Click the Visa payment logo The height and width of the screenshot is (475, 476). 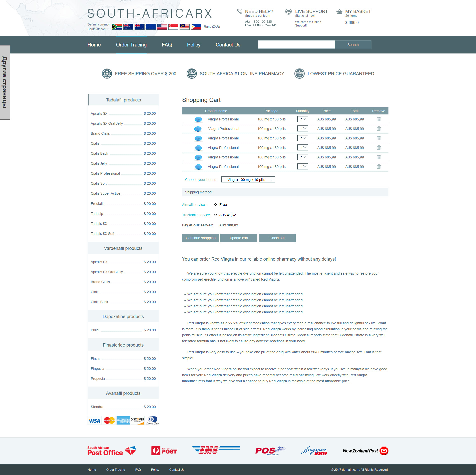[94, 421]
